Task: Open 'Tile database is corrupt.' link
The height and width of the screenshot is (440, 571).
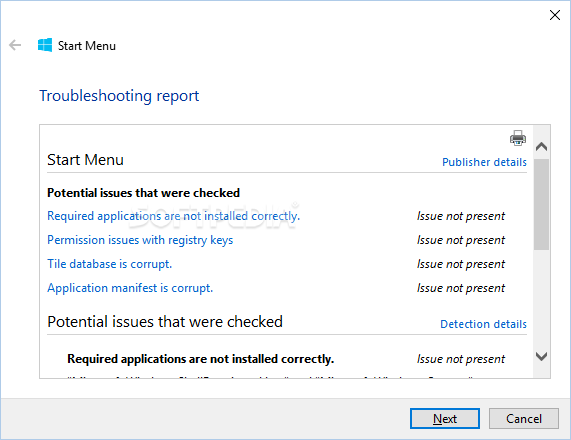Action: click(110, 264)
